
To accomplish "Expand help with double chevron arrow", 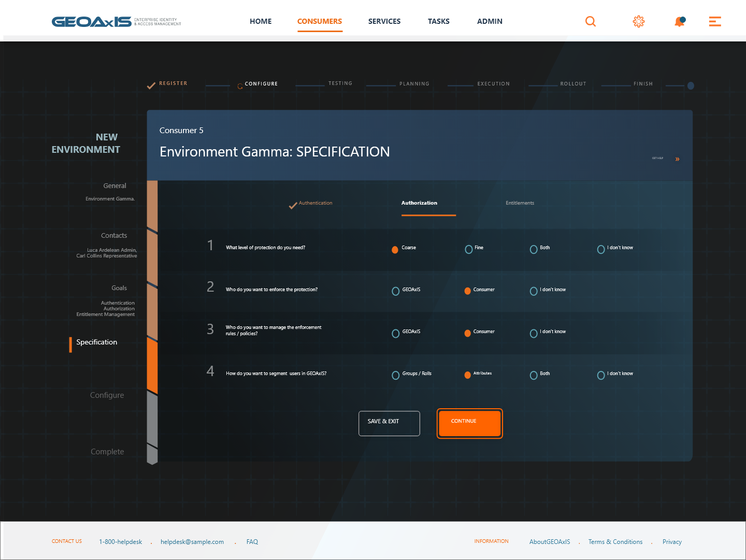I will (677, 159).
